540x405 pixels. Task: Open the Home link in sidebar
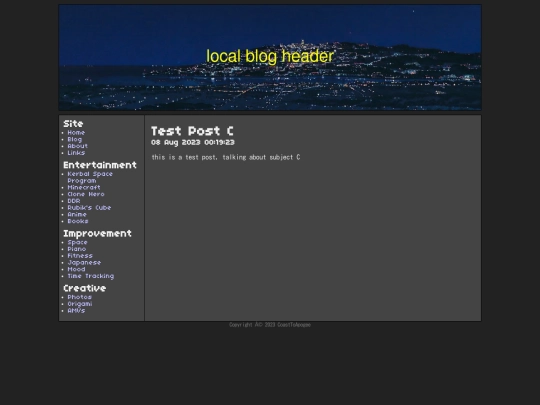76,133
